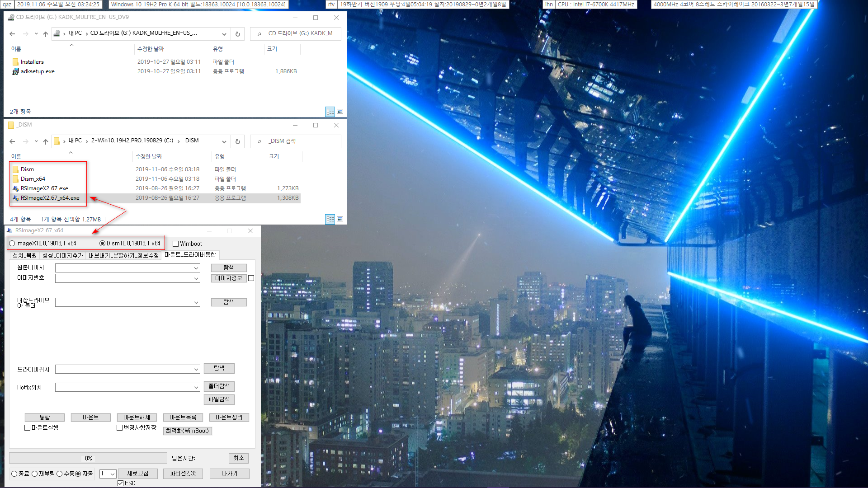
Task: Open the Installers folder icon in CD drive window
Action: point(15,62)
